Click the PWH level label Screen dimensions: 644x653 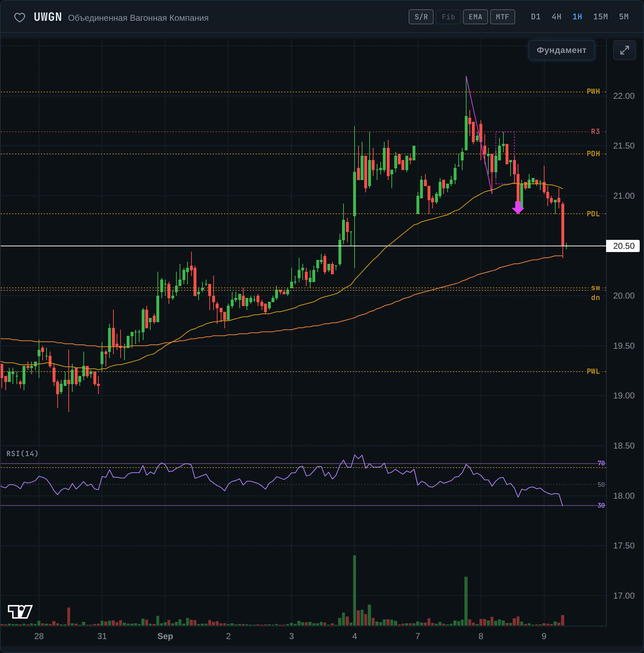[x=593, y=92]
